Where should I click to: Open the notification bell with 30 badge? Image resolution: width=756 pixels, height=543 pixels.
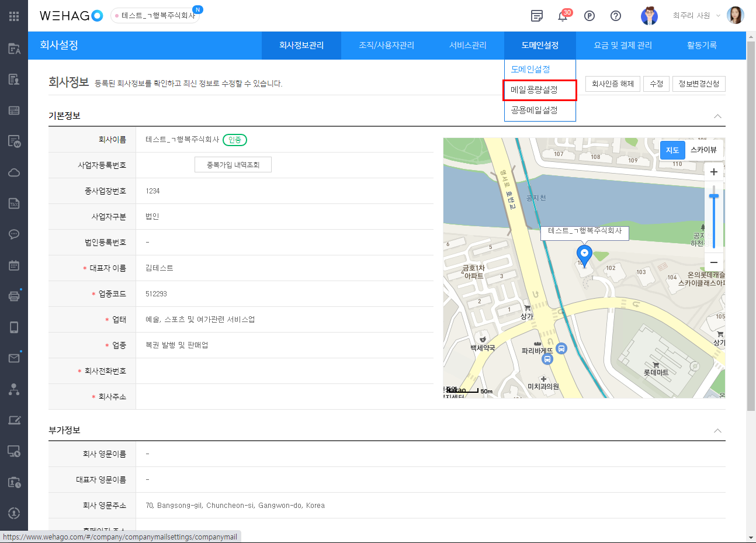(563, 16)
